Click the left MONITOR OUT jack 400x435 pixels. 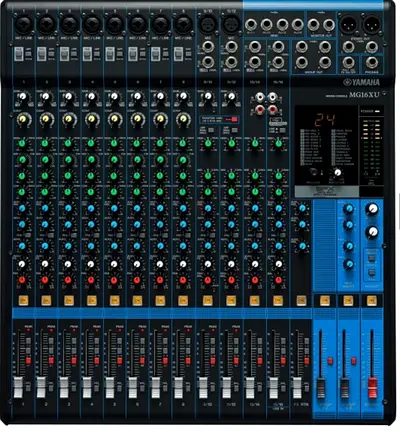[x=313, y=25]
